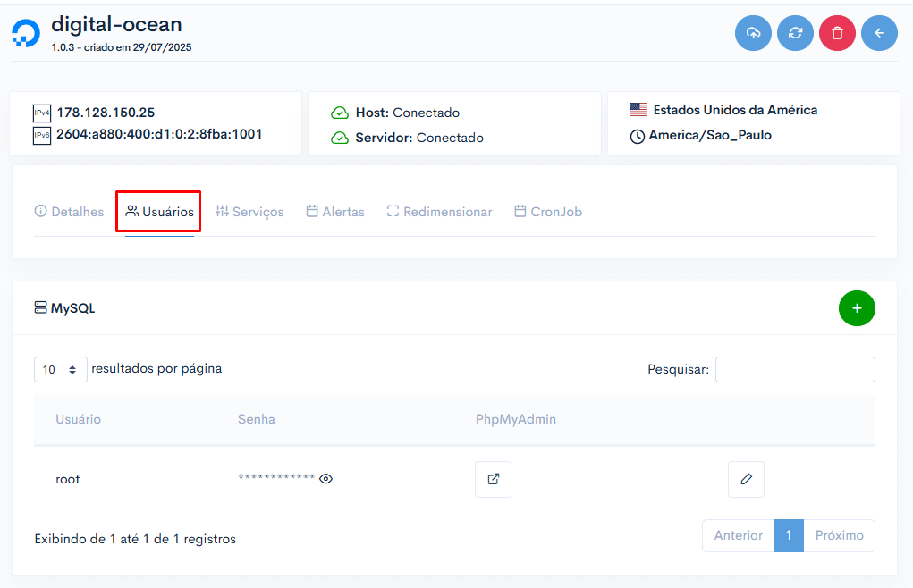Click the blue refresh sync icon

(x=795, y=33)
